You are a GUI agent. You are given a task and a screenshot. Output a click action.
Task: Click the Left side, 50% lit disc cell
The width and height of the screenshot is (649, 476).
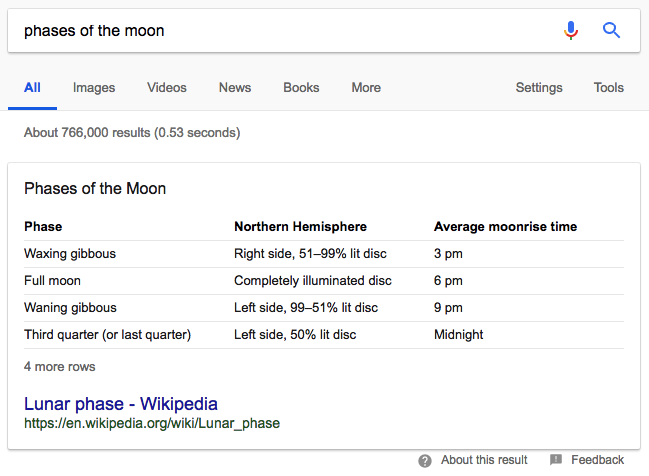coord(295,335)
